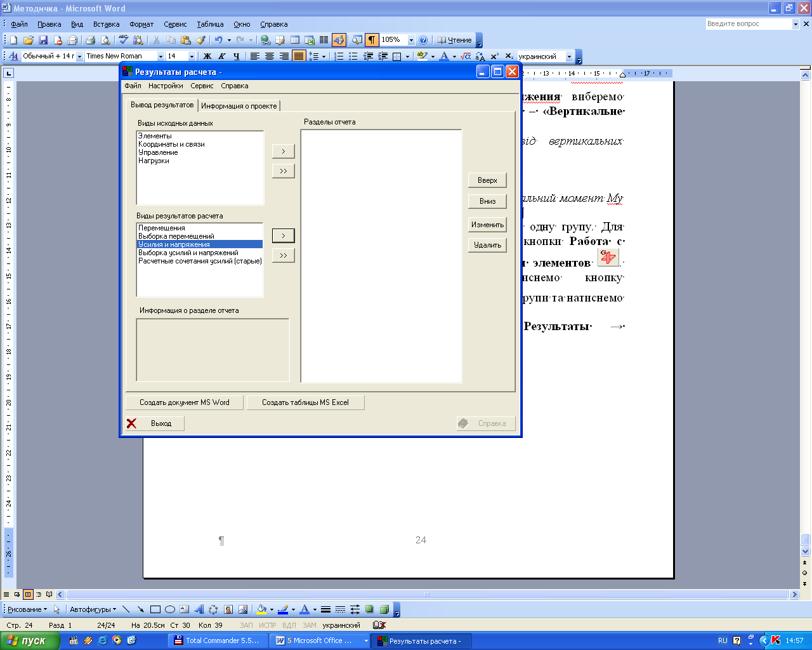Toggle the Drawing toolbar button
Screen dimensions: 812x650
point(339,40)
